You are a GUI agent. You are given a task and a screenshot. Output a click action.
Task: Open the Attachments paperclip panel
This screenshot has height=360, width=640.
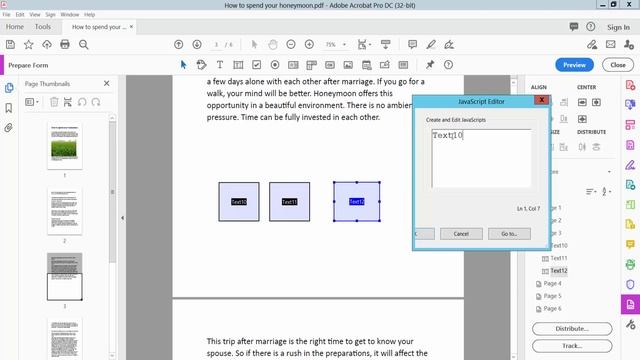click(x=9, y=128)
